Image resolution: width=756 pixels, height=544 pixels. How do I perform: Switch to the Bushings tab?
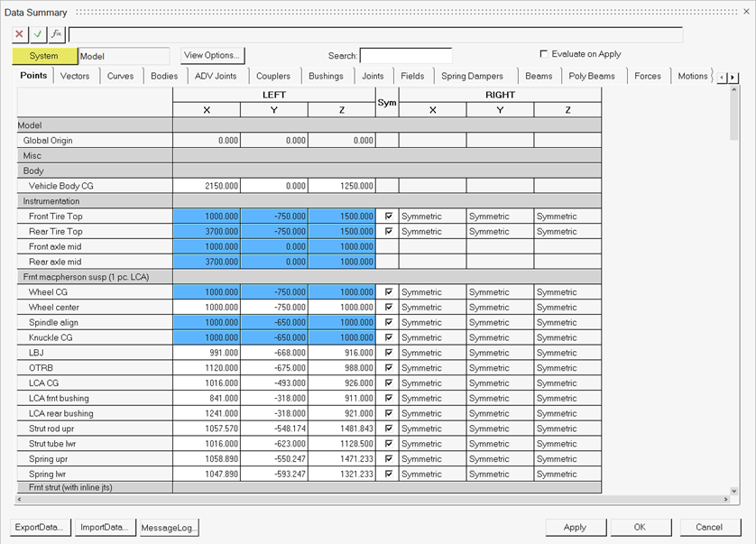(326, 77)
